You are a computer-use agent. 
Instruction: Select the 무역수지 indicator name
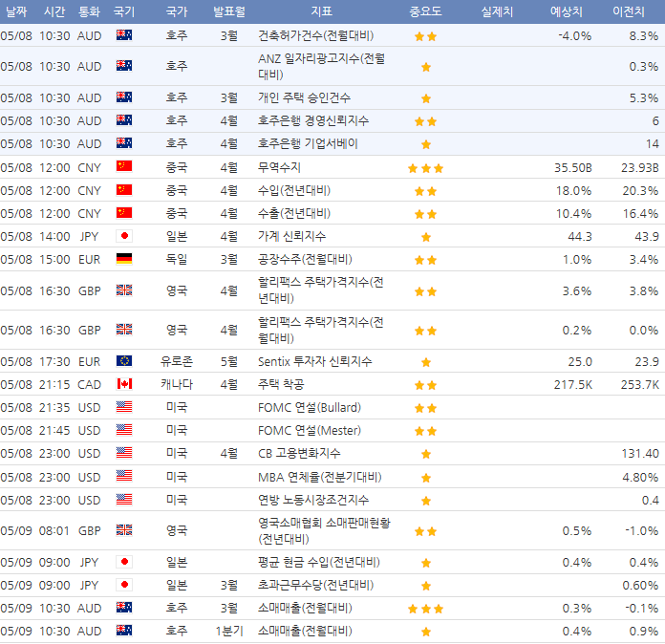[x=280, y=167]
